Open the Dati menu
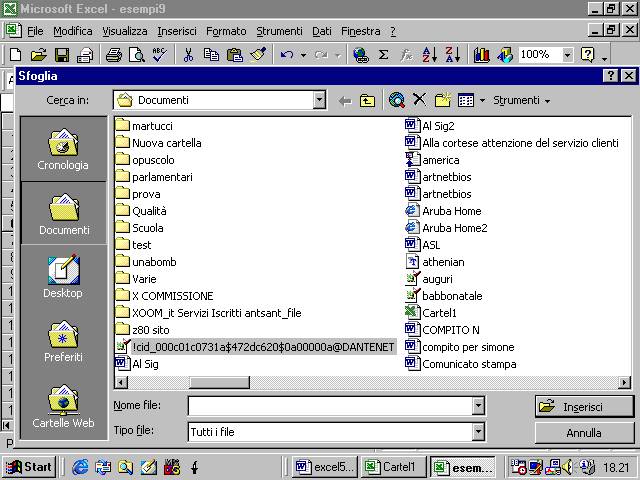This screenshot has height=480, width=640. coord(321,31)
